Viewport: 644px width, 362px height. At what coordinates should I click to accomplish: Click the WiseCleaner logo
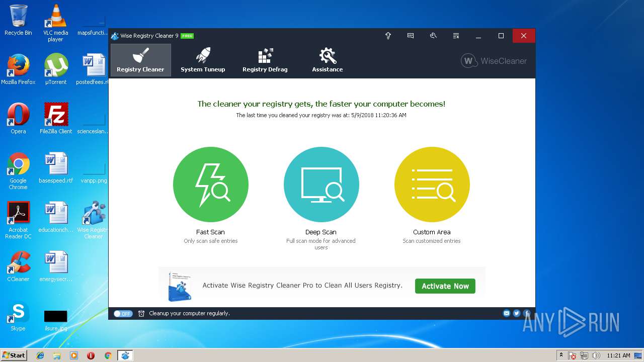click(x=494, y=61)
